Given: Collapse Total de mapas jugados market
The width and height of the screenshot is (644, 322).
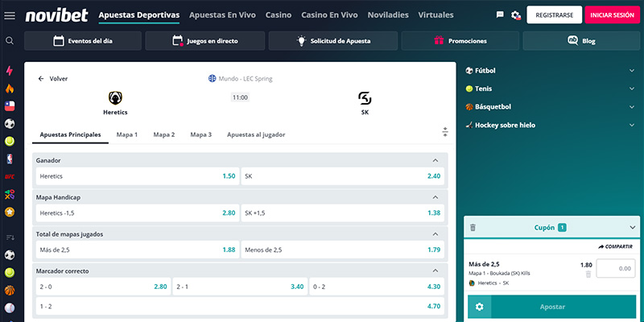Looking at the screenshot, I should pos(436,234).
